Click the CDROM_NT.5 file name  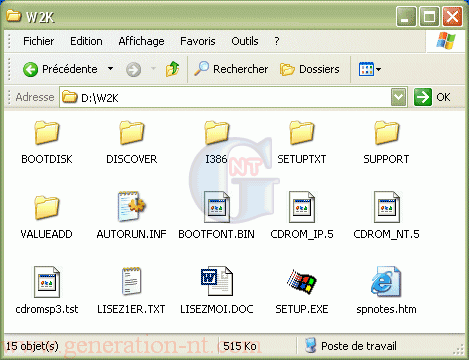pos(386,234)
